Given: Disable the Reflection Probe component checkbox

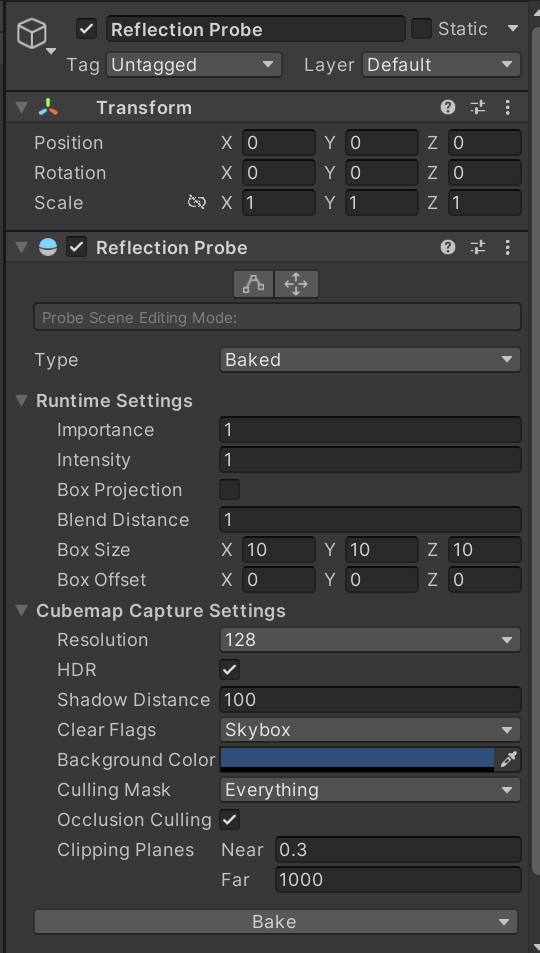Looking at the screenshot, I should tap(77, 247).
